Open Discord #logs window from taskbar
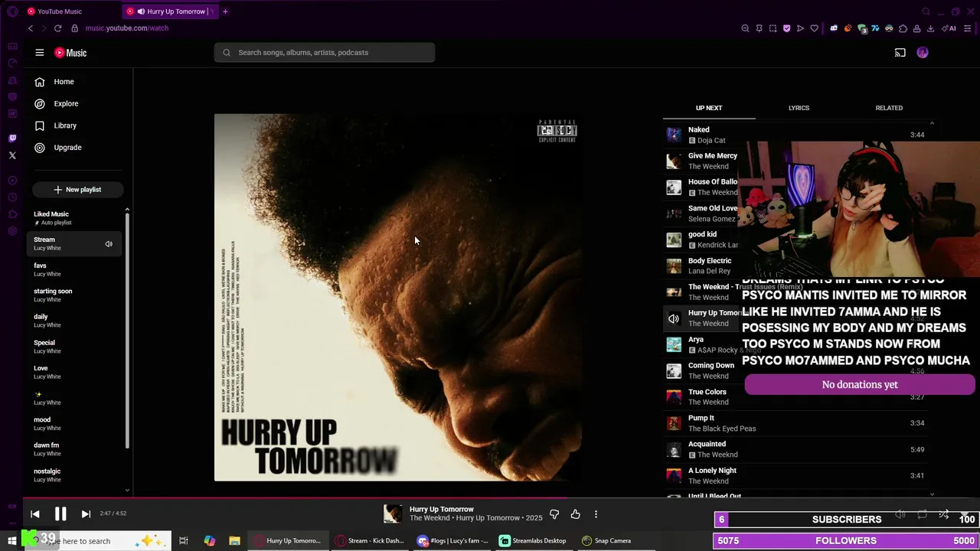The width and height of the screenshot is (980, 551). 453,541
